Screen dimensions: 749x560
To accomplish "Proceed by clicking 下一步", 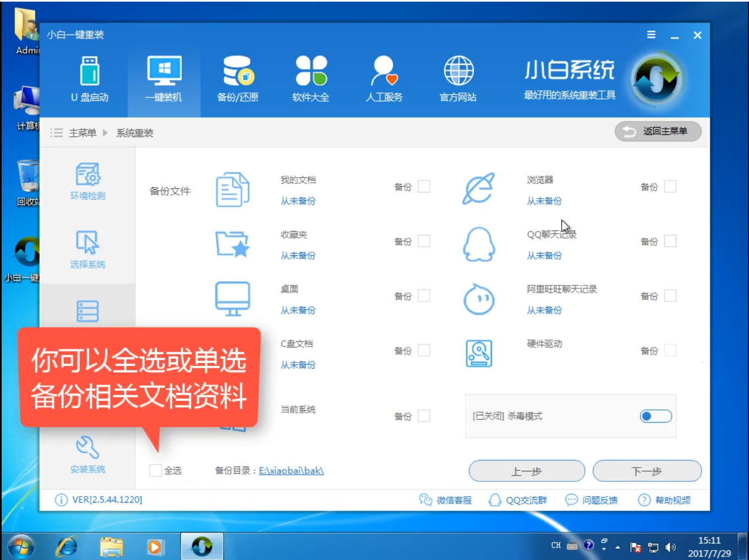I will pyautogui.click(x=647, y=471).
